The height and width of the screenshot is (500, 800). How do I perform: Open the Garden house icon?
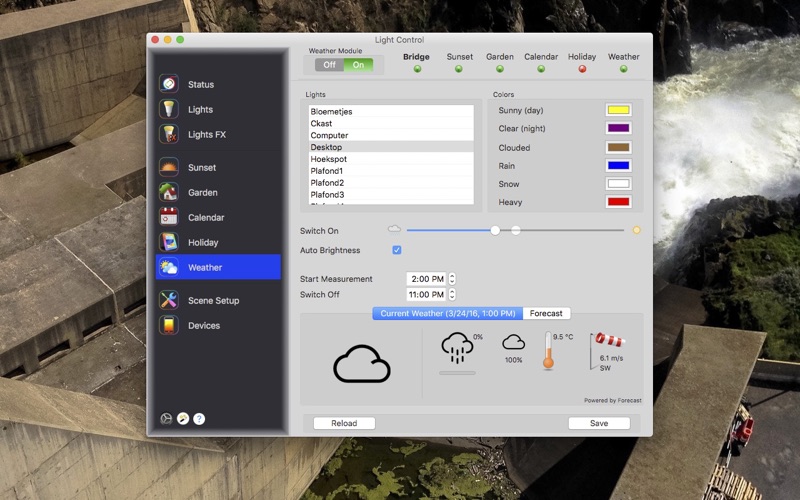tap(169, 192)
